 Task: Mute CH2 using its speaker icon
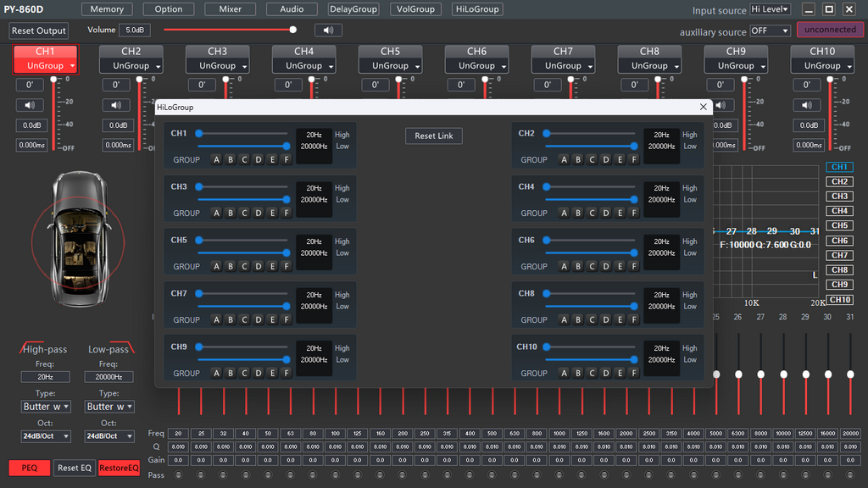[116, 105]
